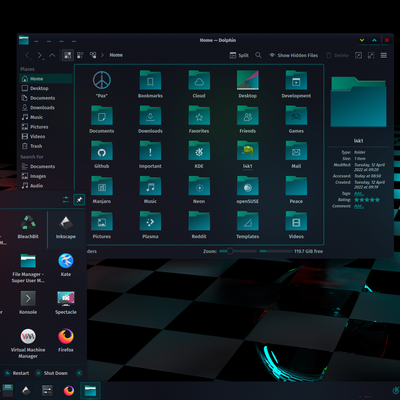Go back with the Dolphin back arrow
The width and height of the screenshot is (400, 400).
[x=28, y=55]
